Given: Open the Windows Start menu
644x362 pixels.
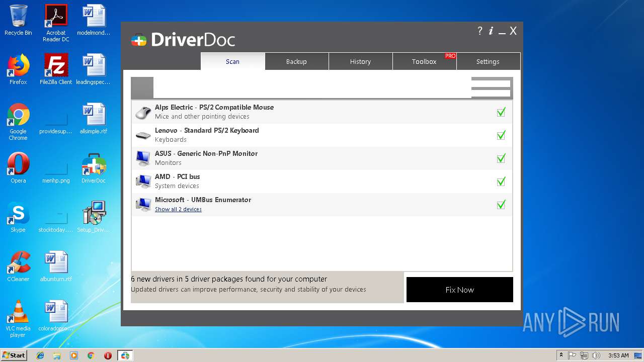Looking at the screenshot, I should [14, 355].
